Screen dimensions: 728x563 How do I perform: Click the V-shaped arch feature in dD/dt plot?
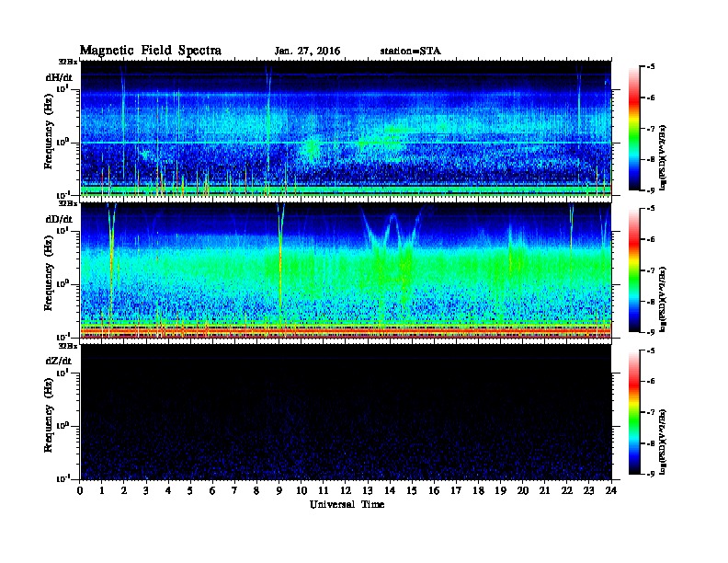[392, 228]
